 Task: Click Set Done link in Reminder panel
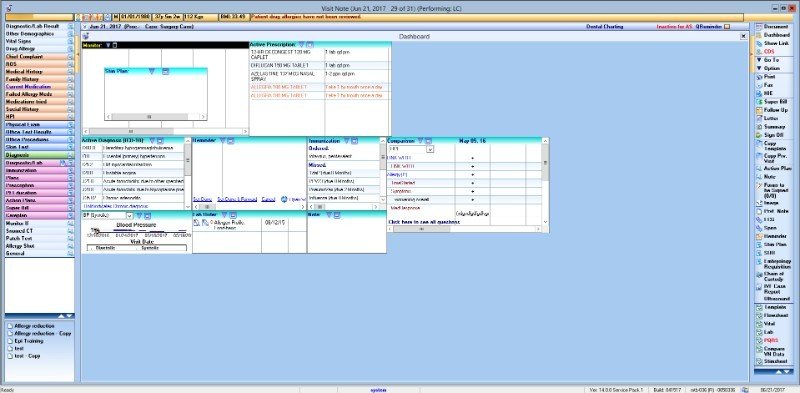coord(202,199)
